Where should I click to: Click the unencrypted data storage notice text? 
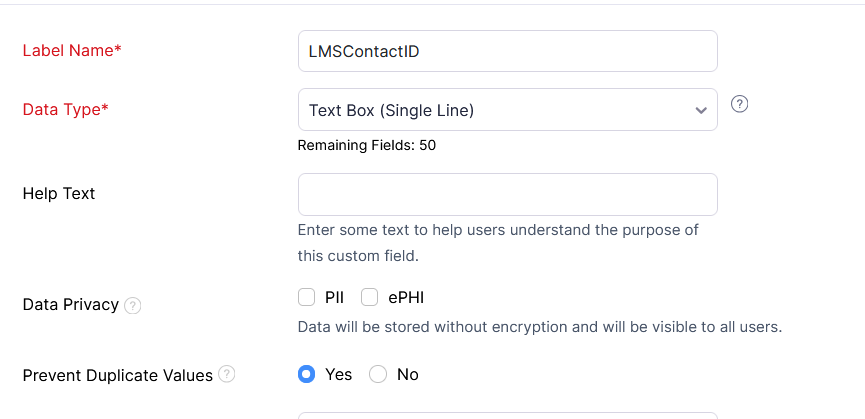tap(540, 326)
